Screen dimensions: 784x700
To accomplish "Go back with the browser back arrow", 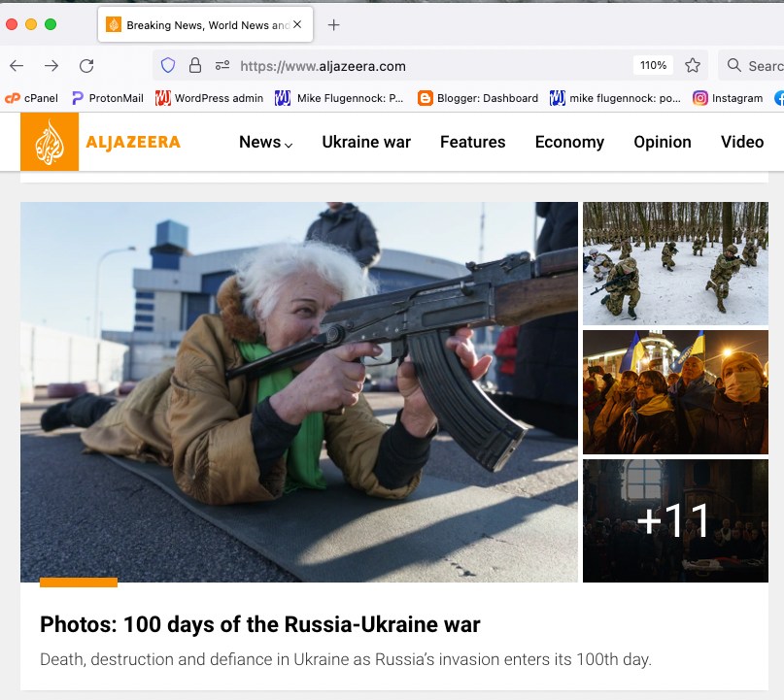I will [17, 65].
